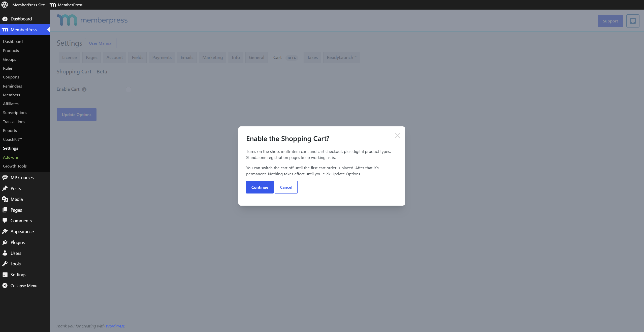Open Products in MemberPress submenu
This screenshot has height=332, width=644.
[11, 50]
